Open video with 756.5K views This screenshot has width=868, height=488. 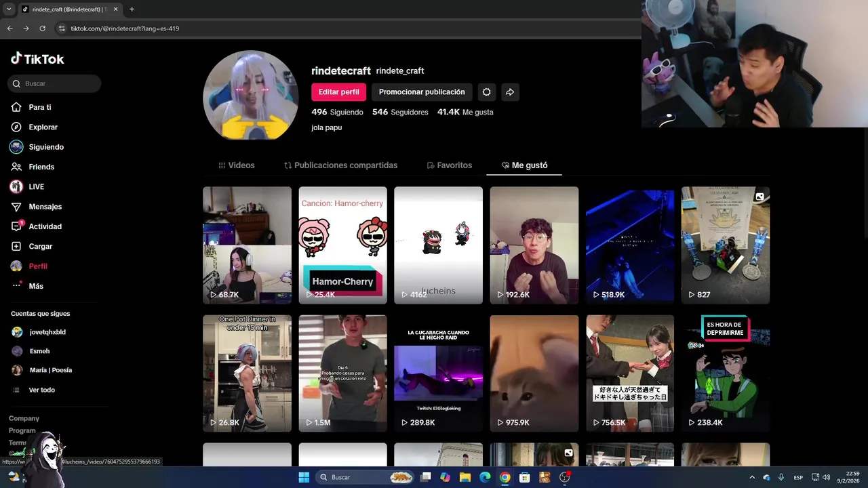pyautogui.click(x=630, y=373)
